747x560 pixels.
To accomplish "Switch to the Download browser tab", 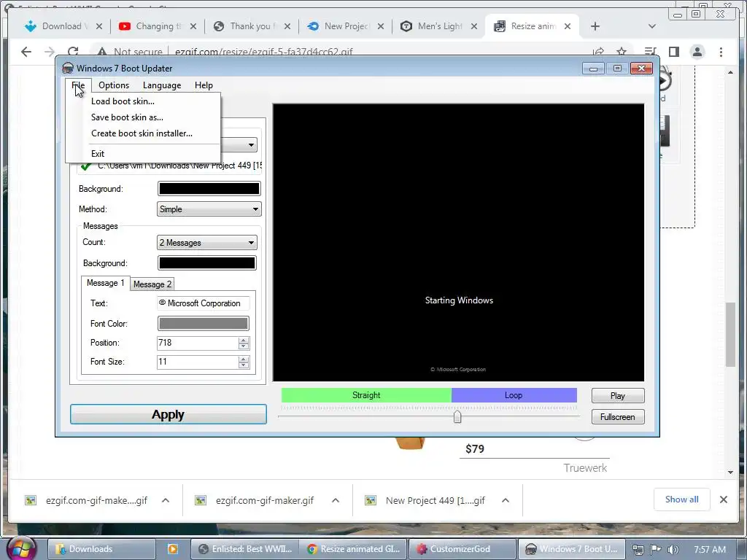I will point(63,26).
